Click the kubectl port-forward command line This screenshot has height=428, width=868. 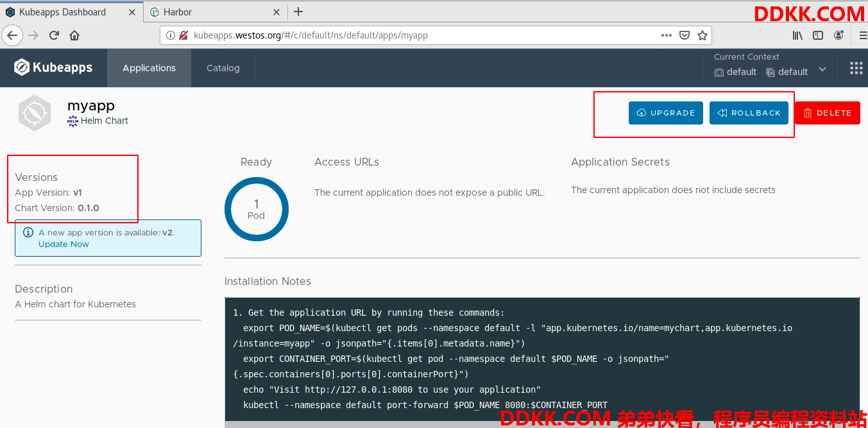click(x=425, y=405)
